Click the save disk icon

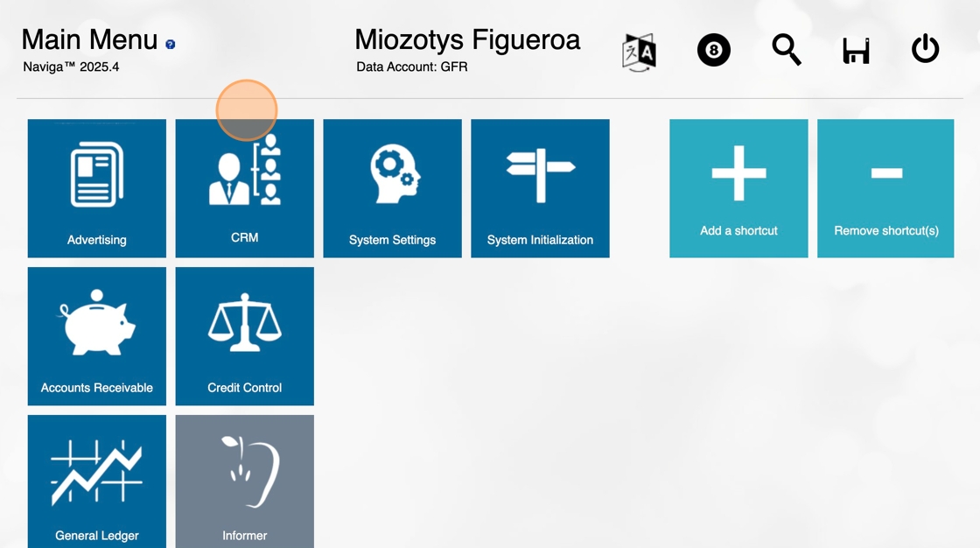(x=856, y=52)
